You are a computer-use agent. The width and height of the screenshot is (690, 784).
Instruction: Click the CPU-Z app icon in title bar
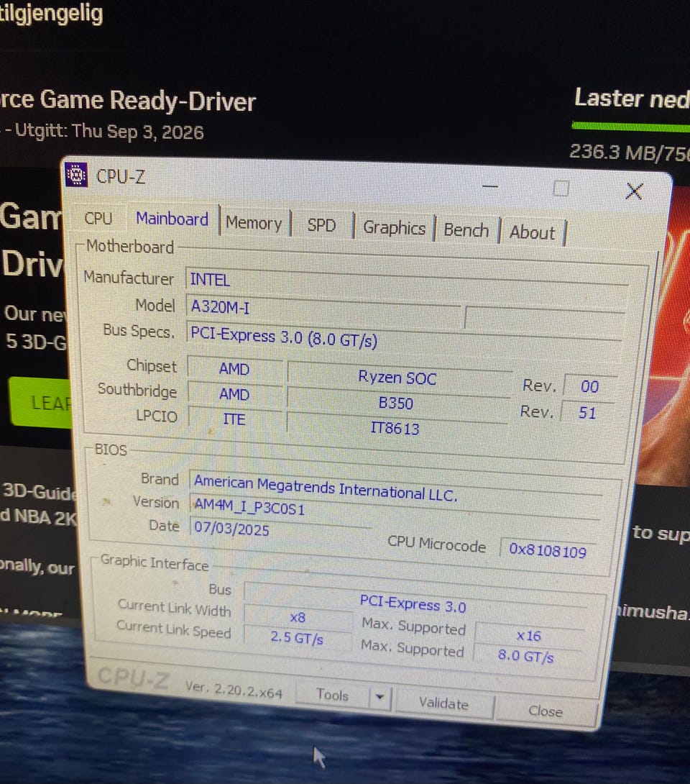(76, 175)
